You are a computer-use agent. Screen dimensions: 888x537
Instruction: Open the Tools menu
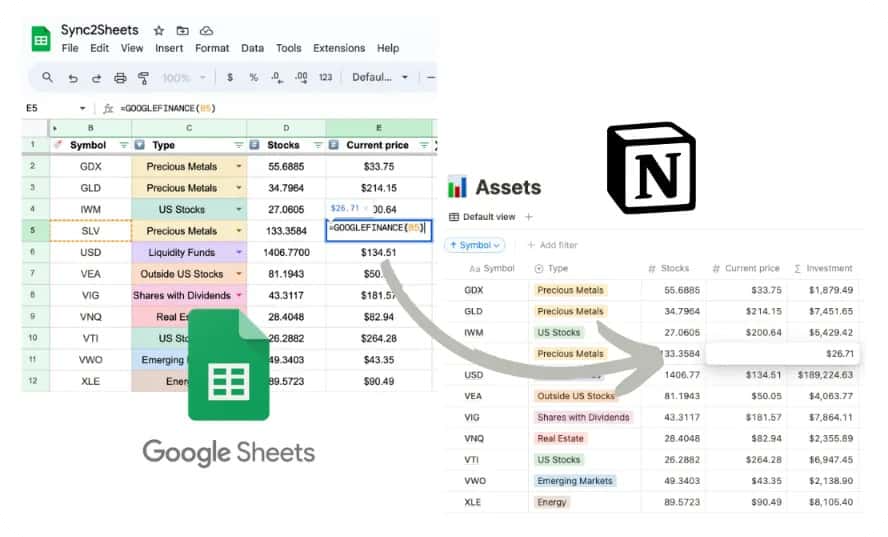[x=289, y=48]
